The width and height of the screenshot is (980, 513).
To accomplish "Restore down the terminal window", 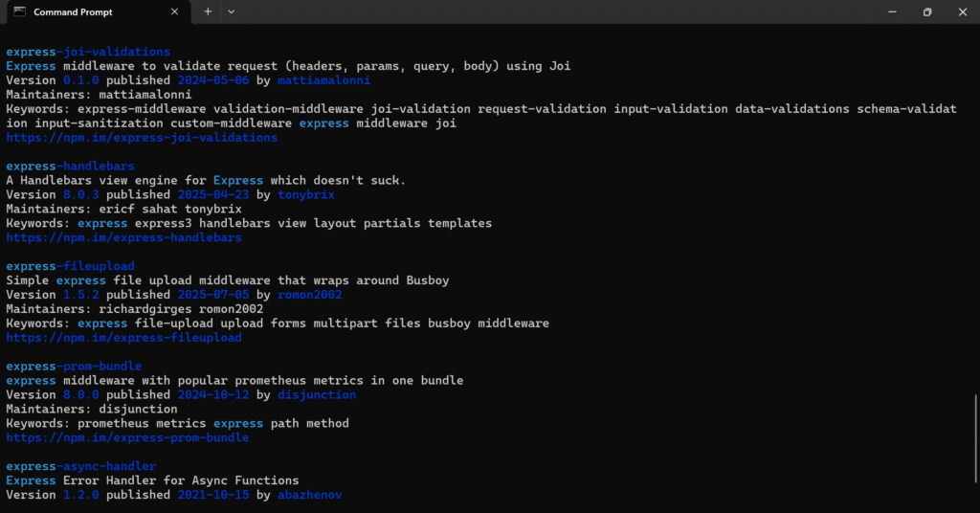I will coord(926,11).
